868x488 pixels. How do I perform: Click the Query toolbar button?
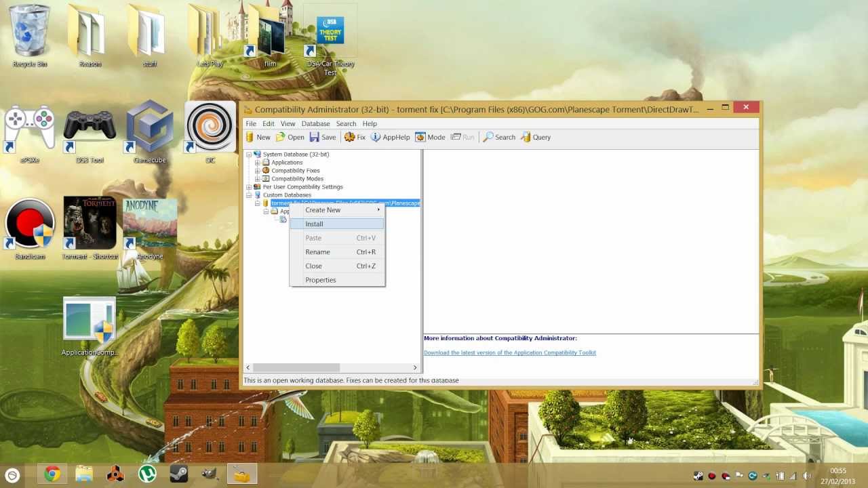(x=536, y=137)
